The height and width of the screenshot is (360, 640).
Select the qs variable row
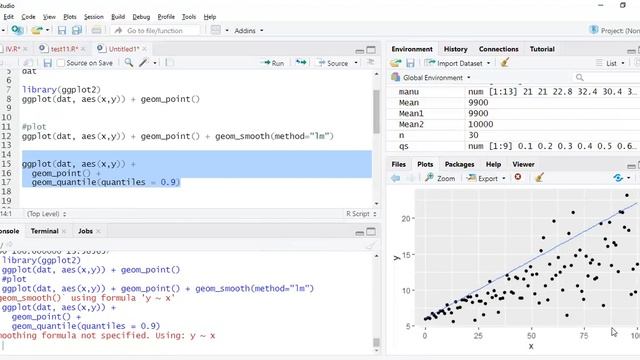514,146
